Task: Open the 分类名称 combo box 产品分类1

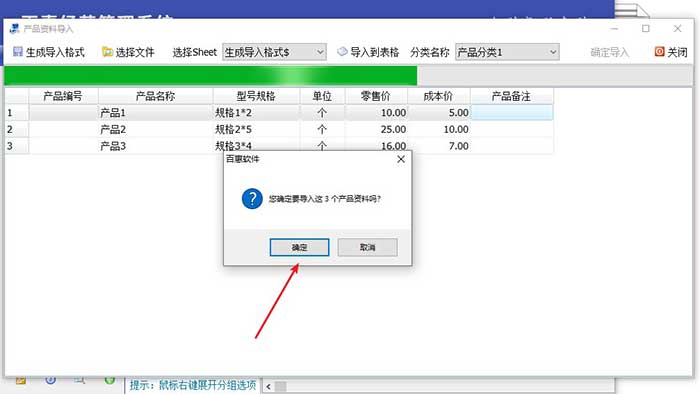Action: tap(507, 52)
